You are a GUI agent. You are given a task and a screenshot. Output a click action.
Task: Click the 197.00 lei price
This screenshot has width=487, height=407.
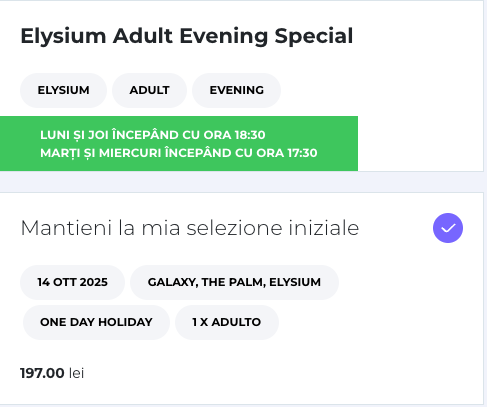click(52, 373)
